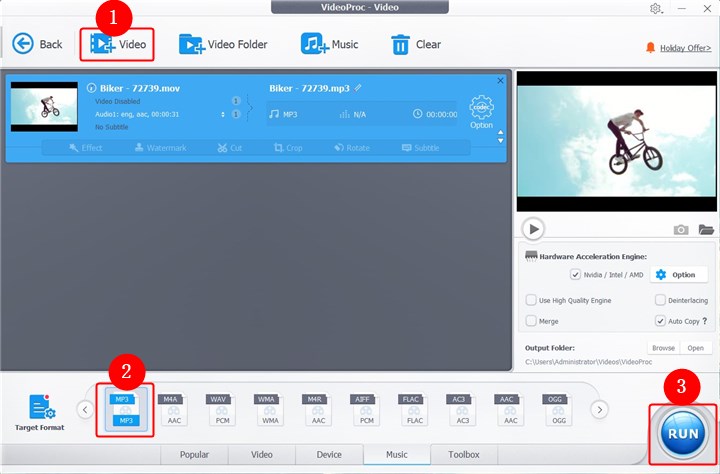The width and height of the screenshot is (720, 474).
Task: Toggle the Auto Copy checkbox
Action: 660,321
